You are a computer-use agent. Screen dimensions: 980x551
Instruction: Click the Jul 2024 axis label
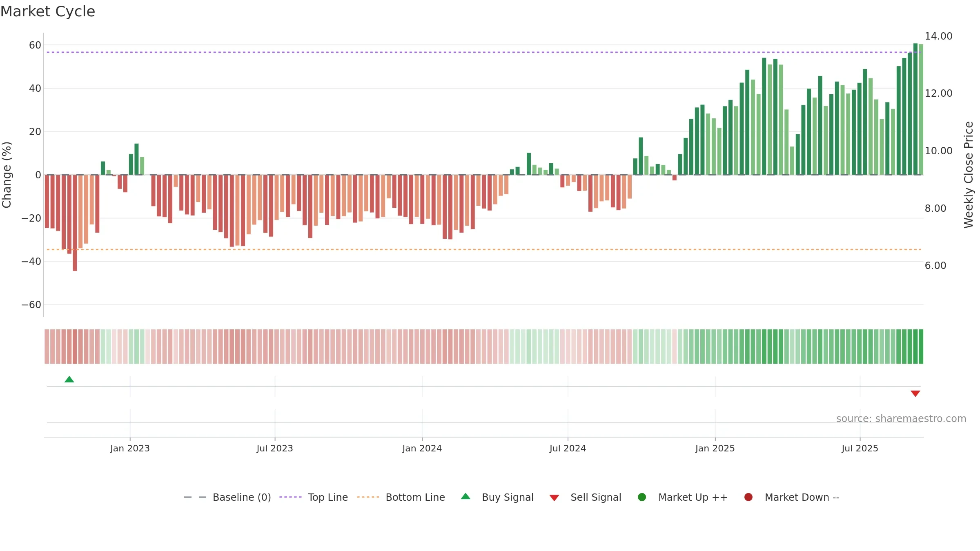pyautogui.click(x=568, y=449)
